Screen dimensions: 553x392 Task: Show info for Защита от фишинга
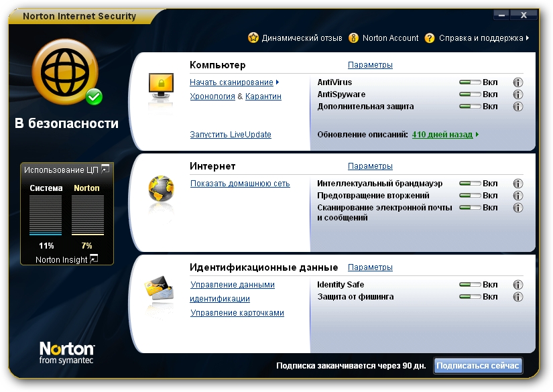click(x=517, y=297)
